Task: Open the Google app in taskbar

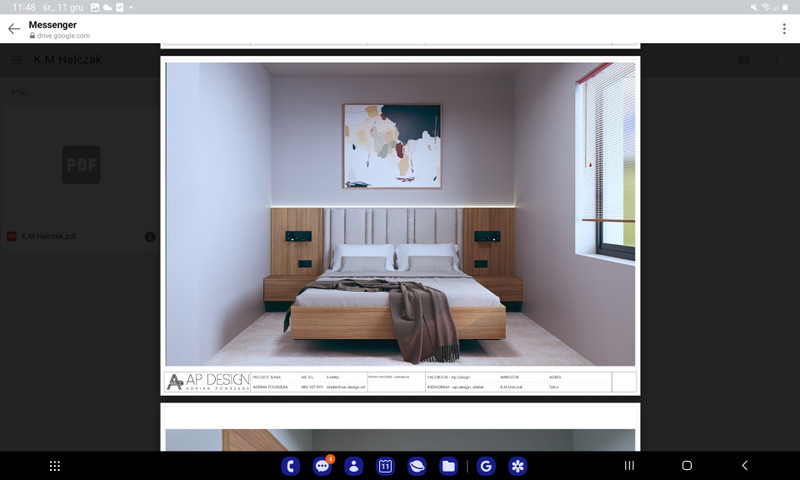Action: [486, 466]
